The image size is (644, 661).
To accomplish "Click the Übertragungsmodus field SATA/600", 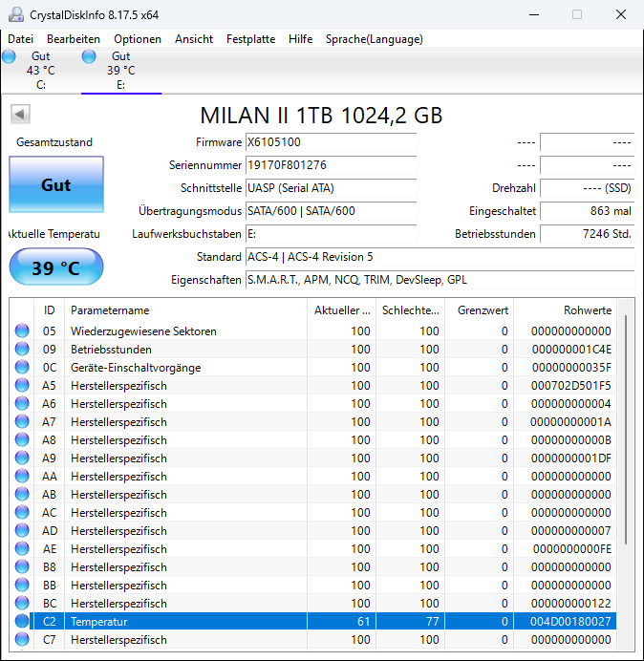I will point(331,211).
